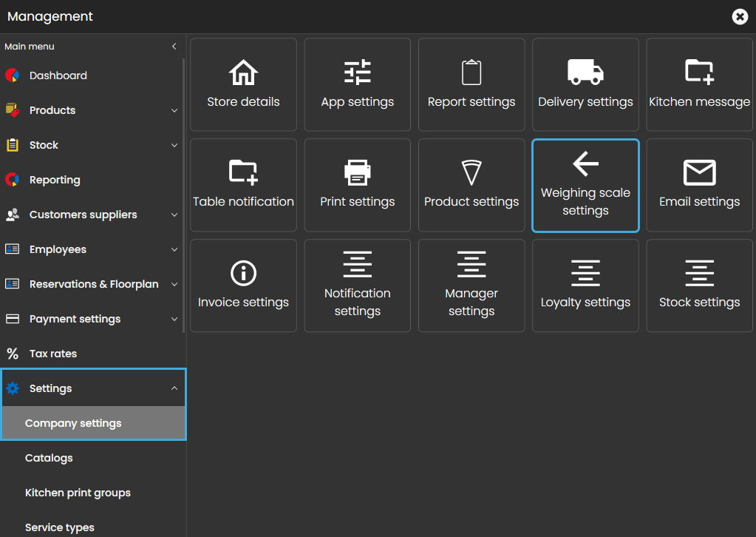Select the Delivery settings truck icon
This screenshot has height=537, width=756.
point(585,72)
